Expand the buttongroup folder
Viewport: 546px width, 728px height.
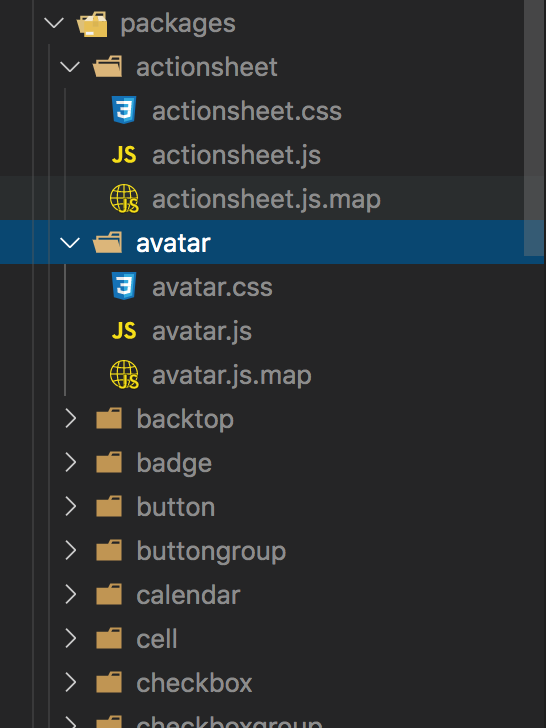click(x=71, y=551)
